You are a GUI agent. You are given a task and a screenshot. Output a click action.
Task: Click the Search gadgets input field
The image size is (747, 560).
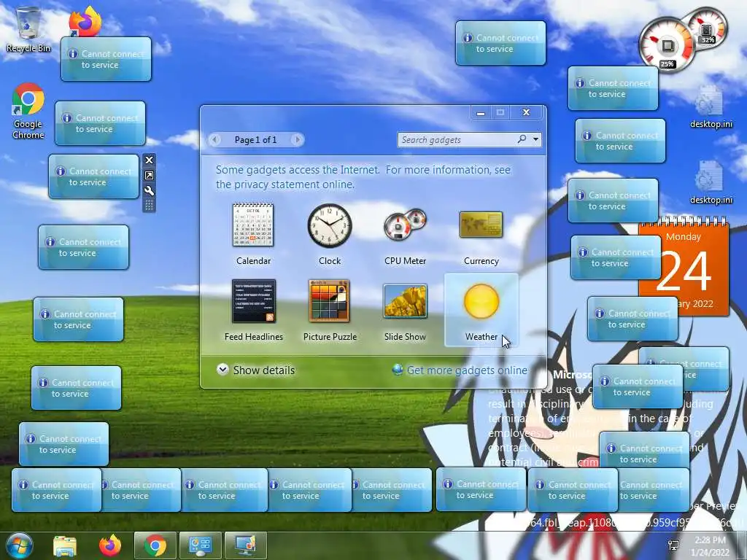457,139
